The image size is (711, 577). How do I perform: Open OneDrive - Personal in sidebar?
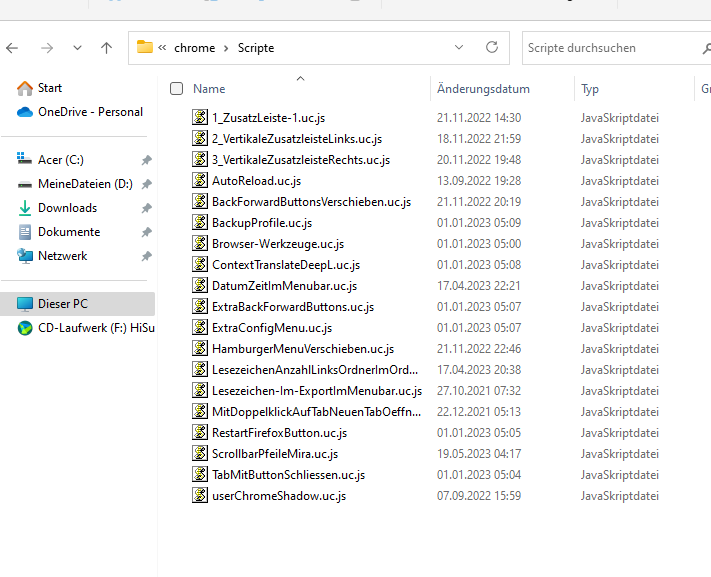80,112
